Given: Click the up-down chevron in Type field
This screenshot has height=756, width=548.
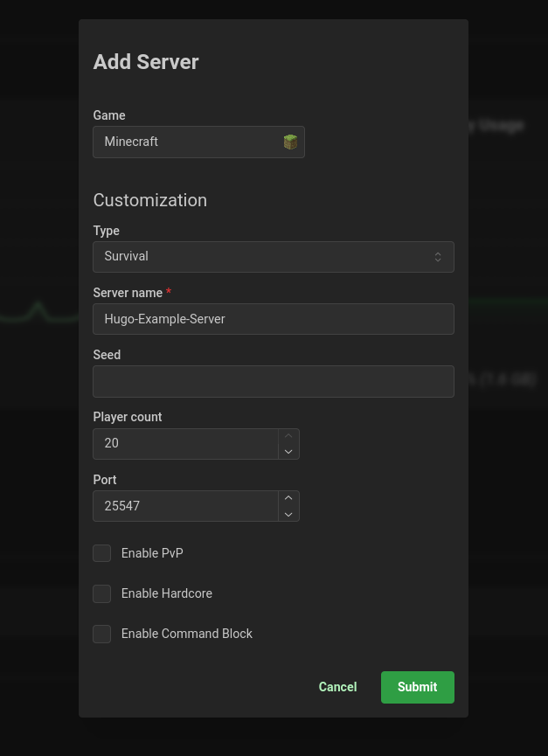Looking at the screenshot, I should (x=438, y=257).
